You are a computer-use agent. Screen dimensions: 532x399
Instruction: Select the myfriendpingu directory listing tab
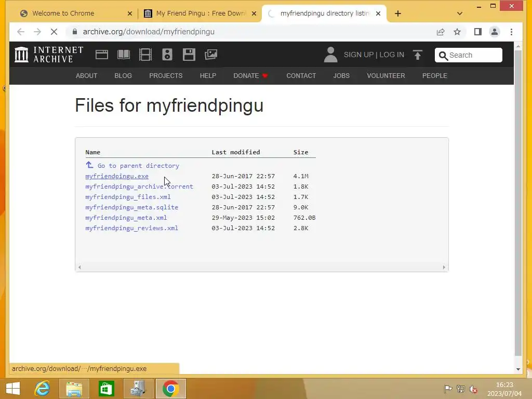click(324, 14)
